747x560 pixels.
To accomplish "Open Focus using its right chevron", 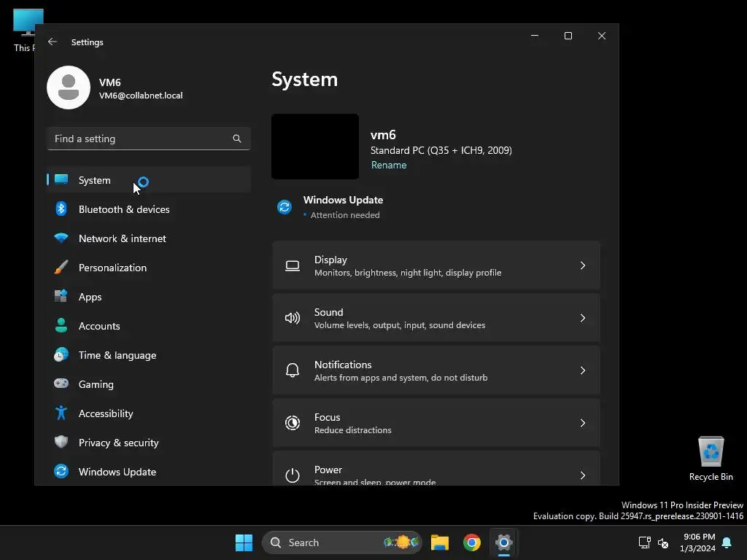I will point(583,422).
